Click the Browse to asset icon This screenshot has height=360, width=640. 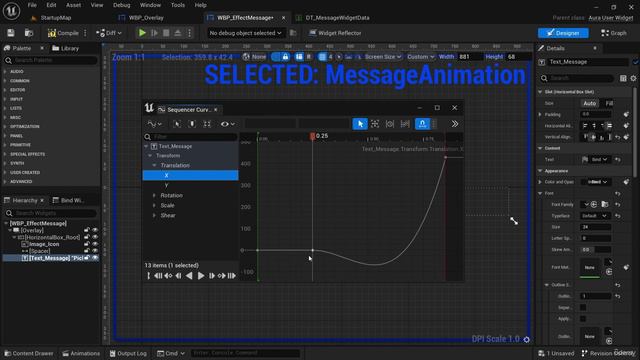click(29, 33)
